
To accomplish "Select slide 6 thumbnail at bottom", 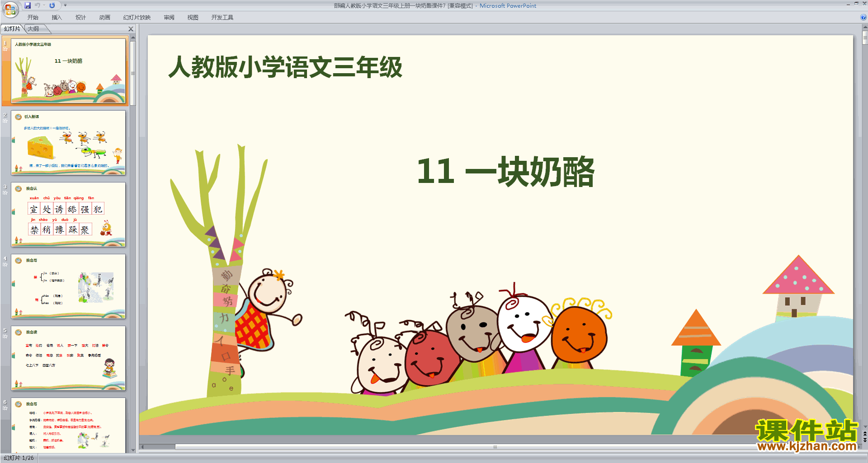I will [68, 425].
